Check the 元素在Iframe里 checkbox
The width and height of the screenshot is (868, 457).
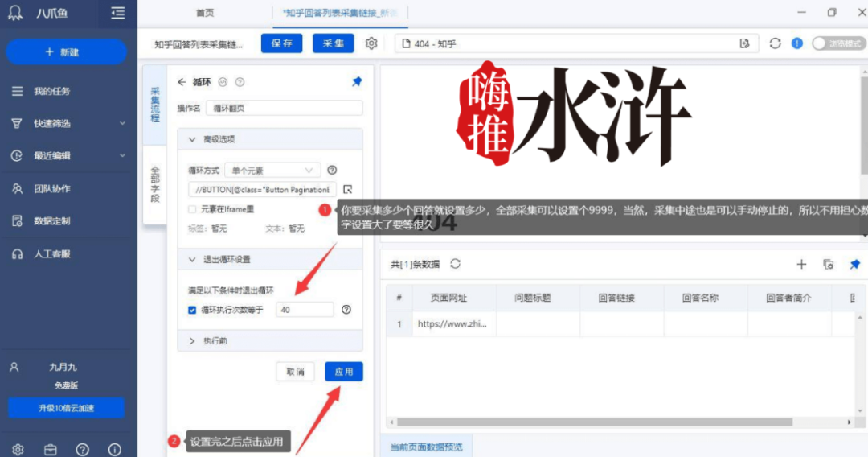192,209
